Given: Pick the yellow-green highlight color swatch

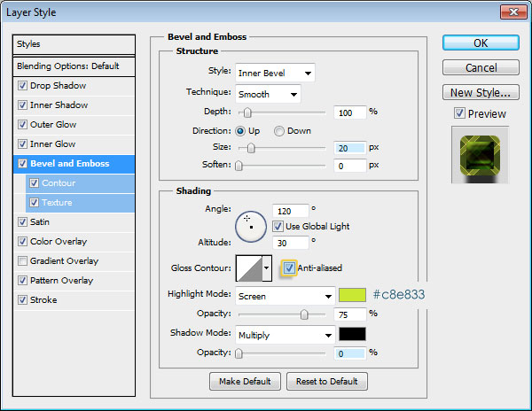Looking at the screenshot, I should coord(352,294).
